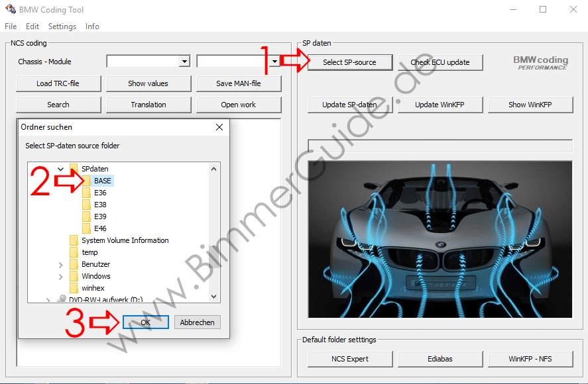The image size is (588, 384).
Task: Select the winhex folder icon
Action: coord(74,288)
